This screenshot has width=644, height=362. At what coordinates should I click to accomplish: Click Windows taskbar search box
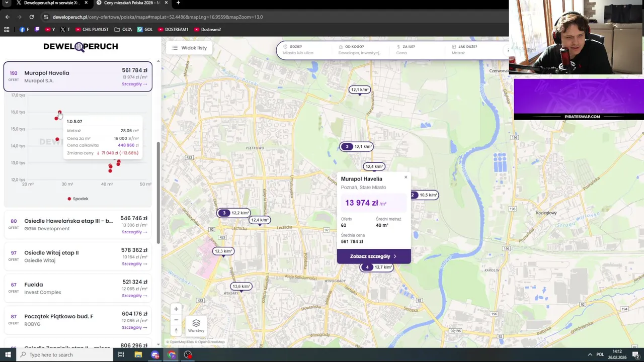pos(64,355)
